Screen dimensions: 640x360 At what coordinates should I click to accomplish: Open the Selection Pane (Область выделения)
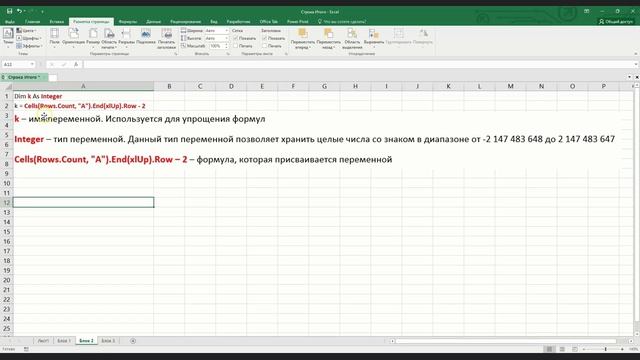click(352, 38)
